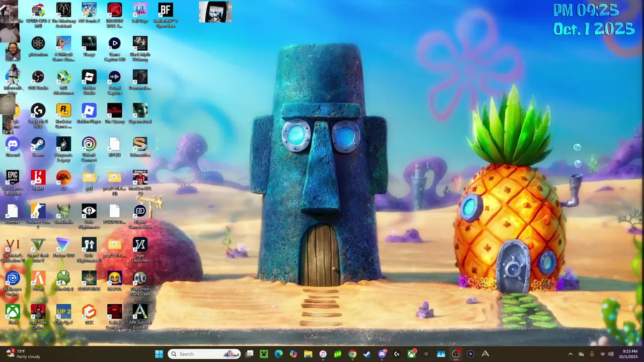
Task: Launch AO Tennis 2 desktop icon
Action: coord(89,13)
